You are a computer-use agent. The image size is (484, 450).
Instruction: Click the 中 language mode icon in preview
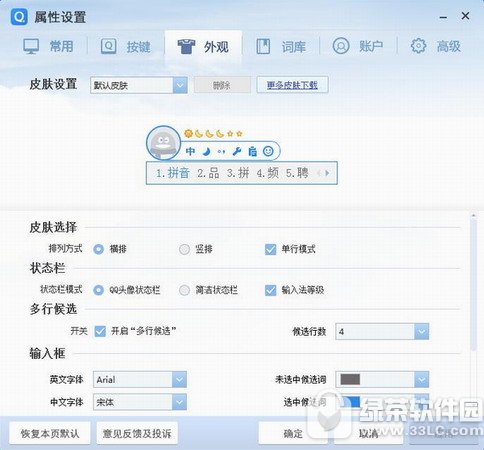(190, 151)
